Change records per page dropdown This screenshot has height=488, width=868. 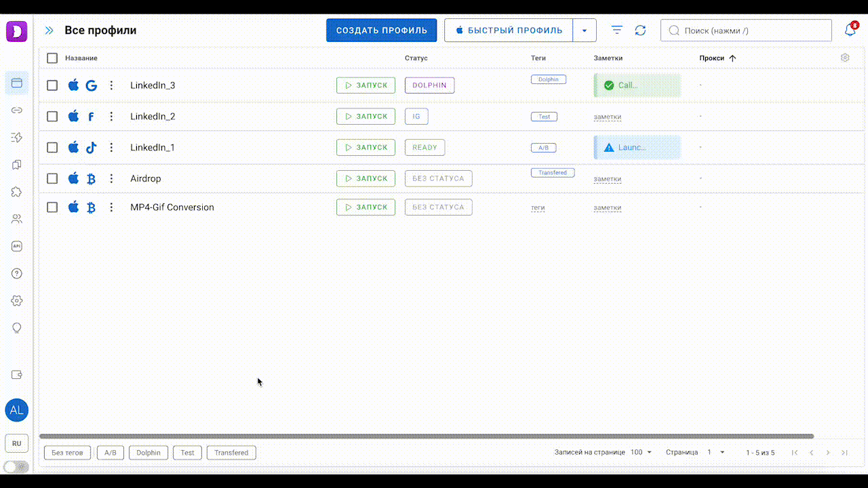(641, 453)
